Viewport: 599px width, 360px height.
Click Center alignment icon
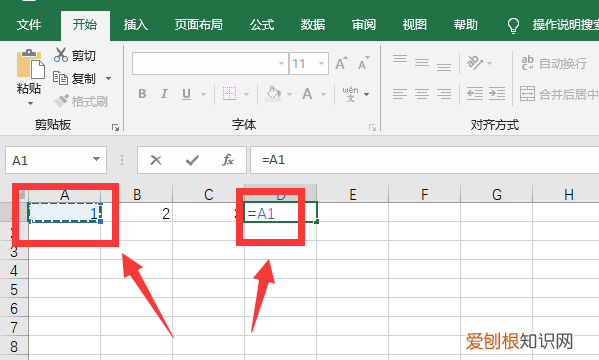tap(422, 94)
